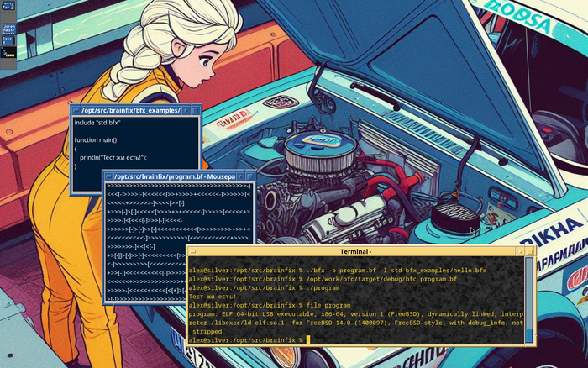Image resolution: width=588 pixels, height=368 pixels.
Task: Open window menu of the program.bf Mousepad window
Action: click(x=108, y=176)
